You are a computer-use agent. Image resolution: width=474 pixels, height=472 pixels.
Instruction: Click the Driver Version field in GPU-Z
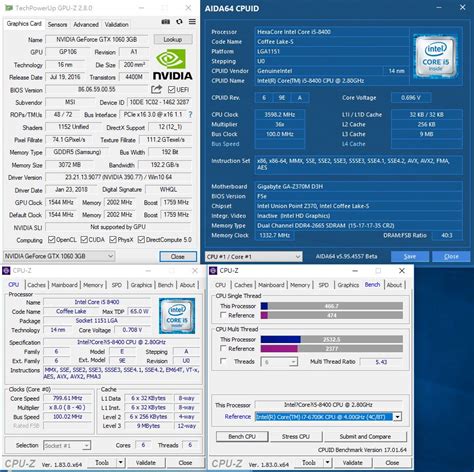(x=118, y=177)
